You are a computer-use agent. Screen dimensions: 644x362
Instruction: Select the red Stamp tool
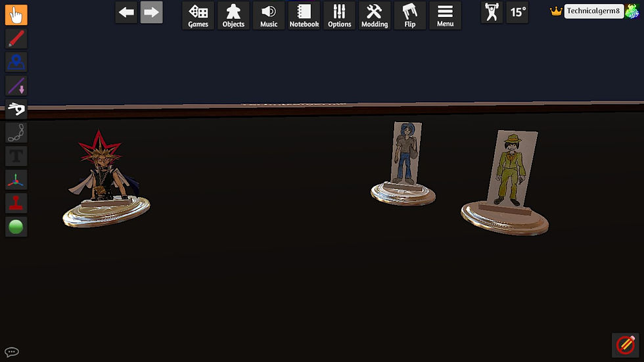(x=16, y=203)
